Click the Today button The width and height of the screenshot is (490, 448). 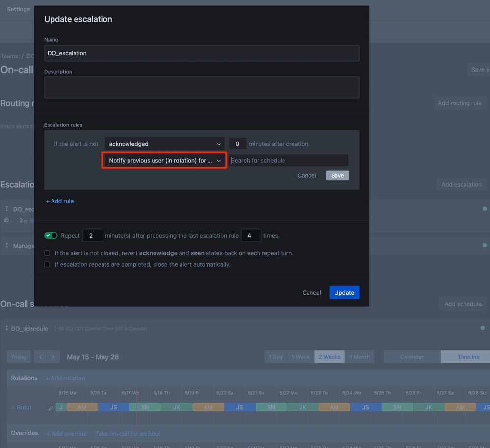click(19, 357)
